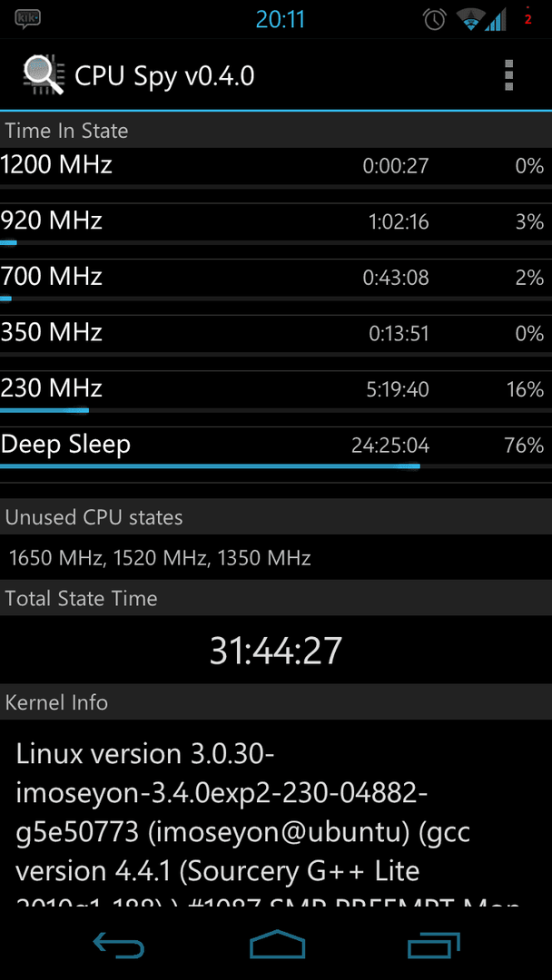The width and height of the screenshot is (552, 980).
Task: Tap the Kik notification icon in status bar
Action: 27,19
